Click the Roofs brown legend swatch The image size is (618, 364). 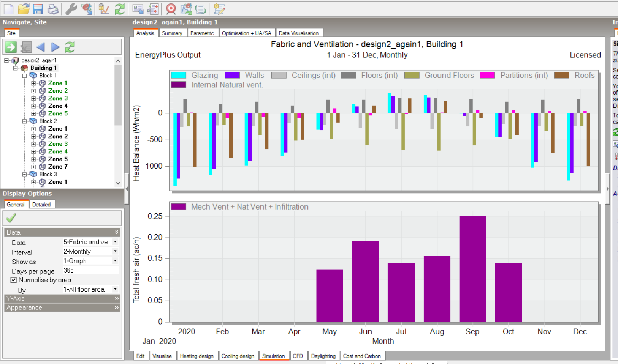coord(562,75)
